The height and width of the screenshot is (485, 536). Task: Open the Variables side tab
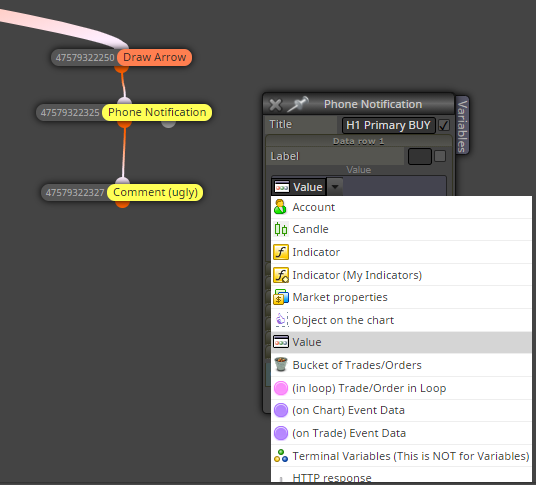coord(462,125)
